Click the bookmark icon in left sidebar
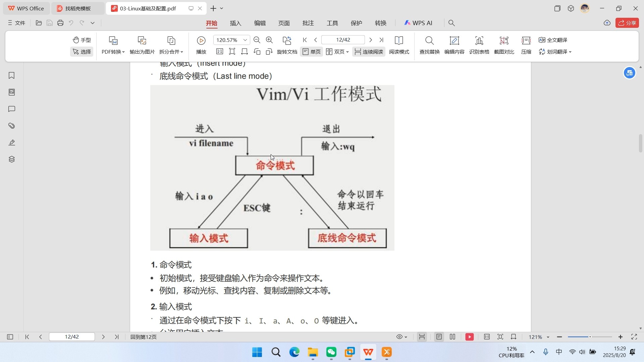The image size is (644, 362). pos(12,76)
